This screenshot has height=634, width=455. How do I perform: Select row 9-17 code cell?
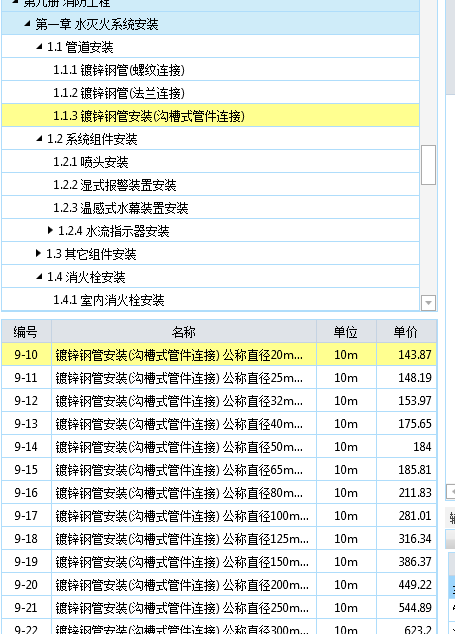[x=26, y=516]
